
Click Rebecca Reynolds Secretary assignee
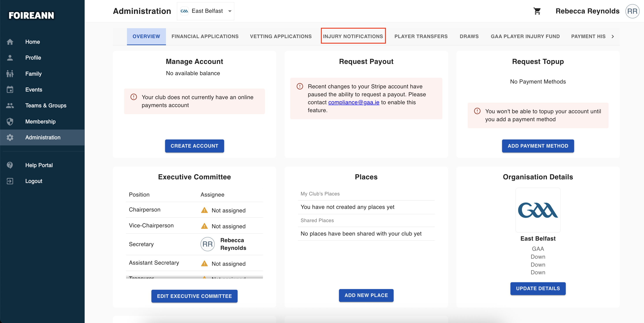(233, 244)
